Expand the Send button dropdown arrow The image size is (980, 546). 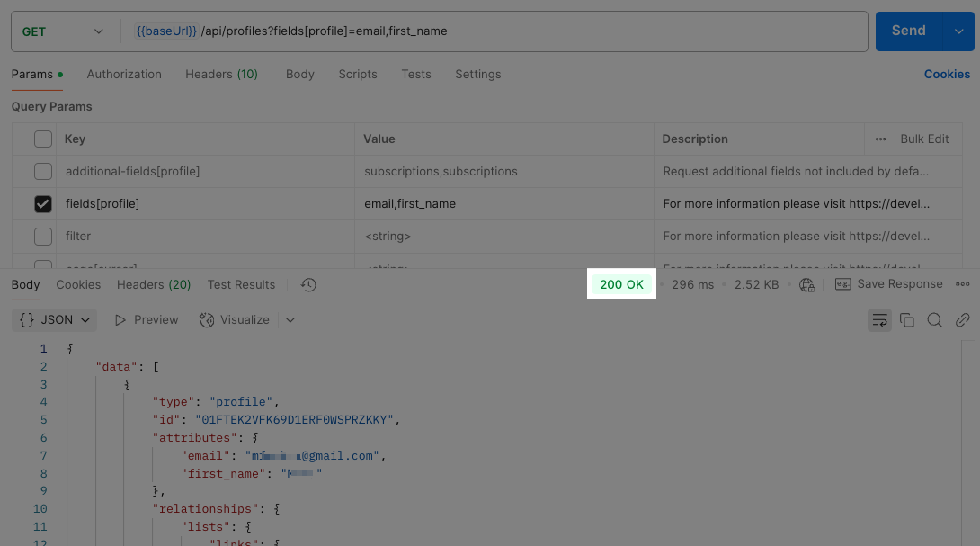click(x=958, y=30)
